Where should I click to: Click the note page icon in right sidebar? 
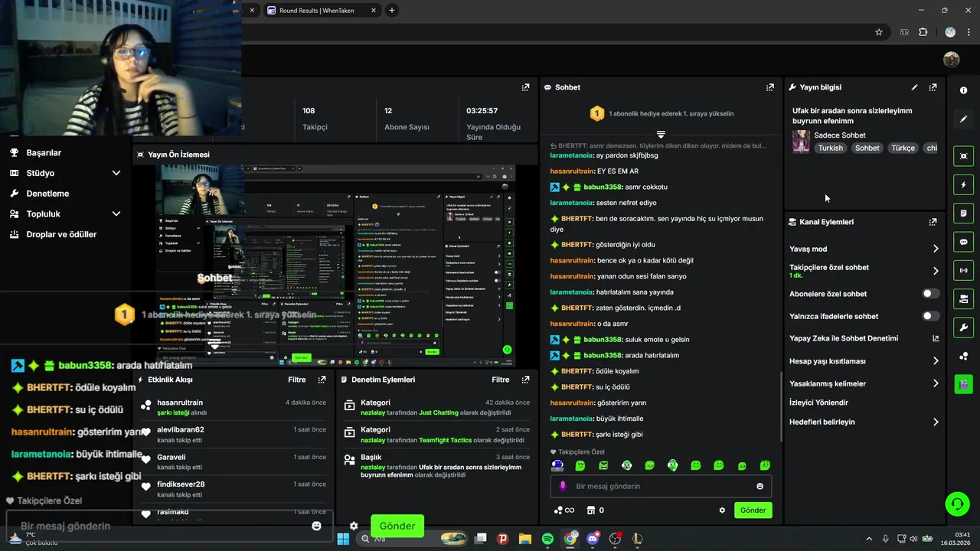963,214
